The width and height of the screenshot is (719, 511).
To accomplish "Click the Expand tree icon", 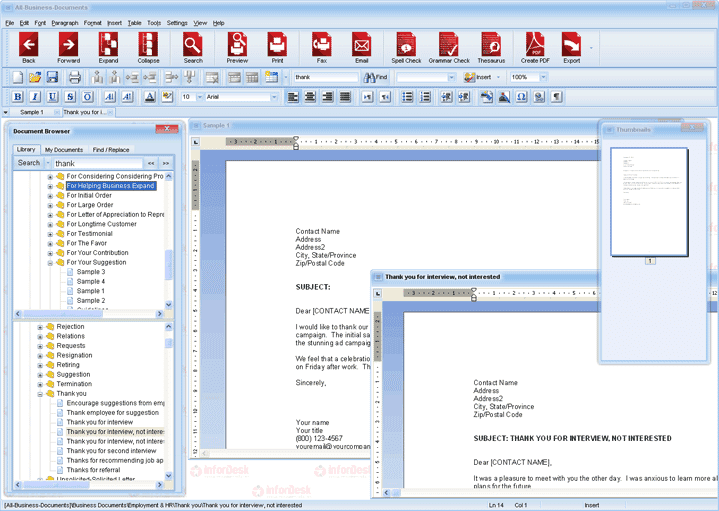I will click(108, 47).
